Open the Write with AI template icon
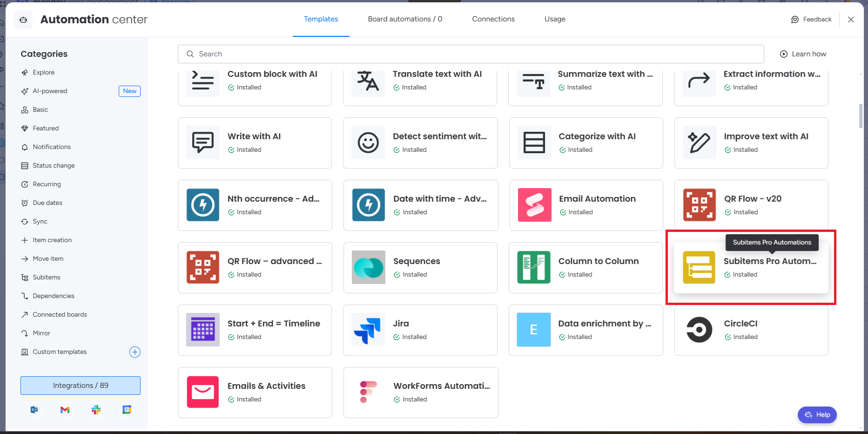Screen dimensions: 868x434 pos(203,142)
